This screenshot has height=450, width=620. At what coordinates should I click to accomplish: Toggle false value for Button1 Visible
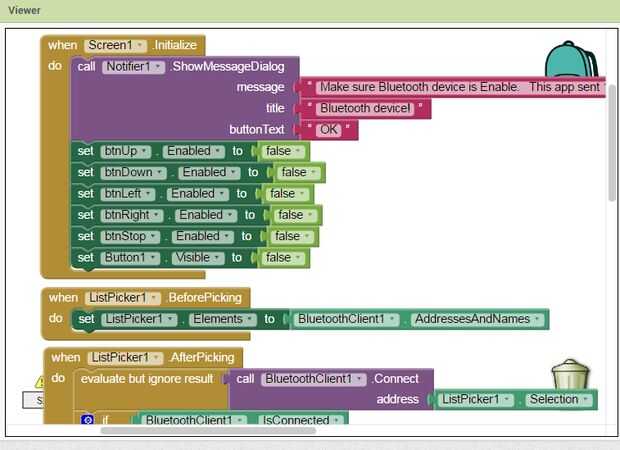[284, 258]
